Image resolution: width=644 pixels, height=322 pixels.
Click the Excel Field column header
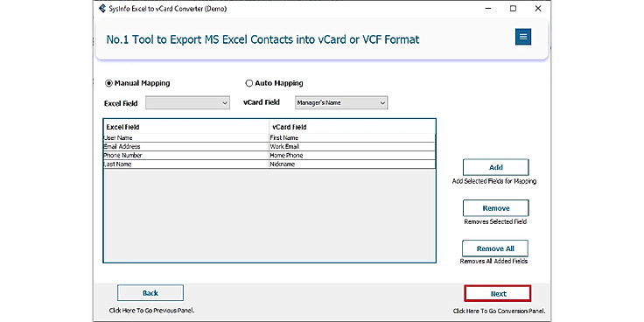point(186,127)
